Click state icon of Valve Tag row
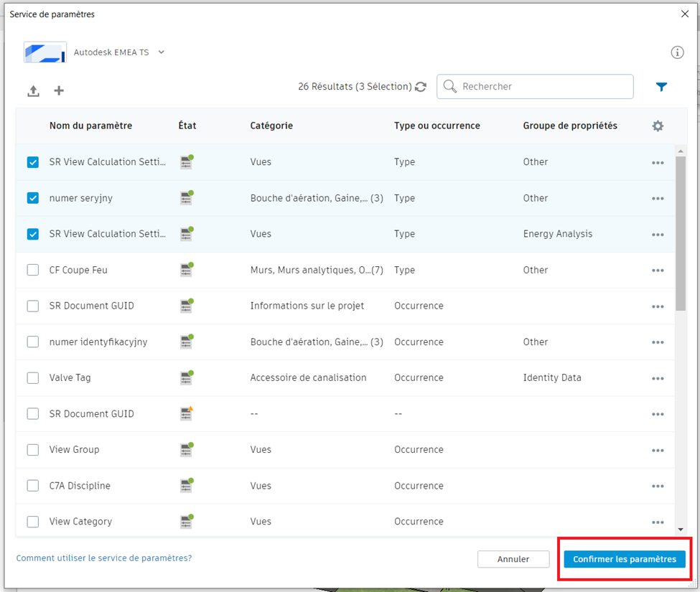700x592 pixels. [x=187, y=377]
